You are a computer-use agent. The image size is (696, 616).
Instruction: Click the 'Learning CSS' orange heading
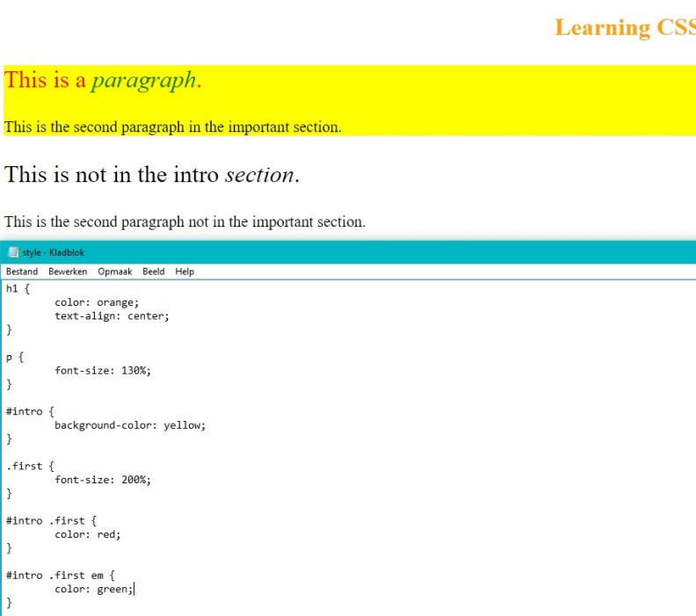(x=625, y=28)
